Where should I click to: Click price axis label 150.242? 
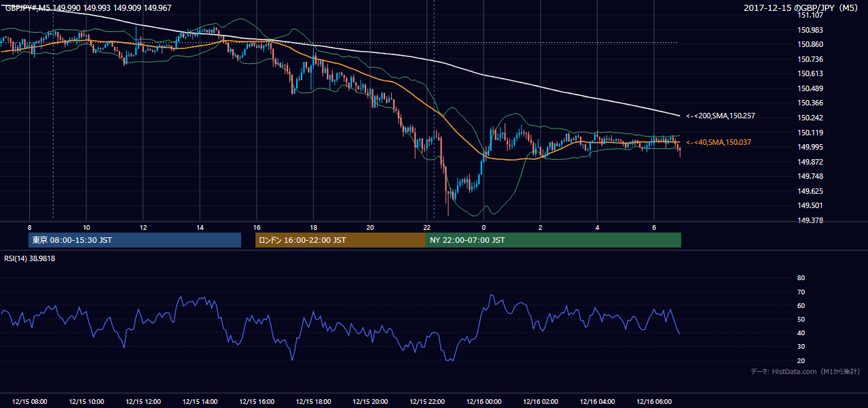810,118
